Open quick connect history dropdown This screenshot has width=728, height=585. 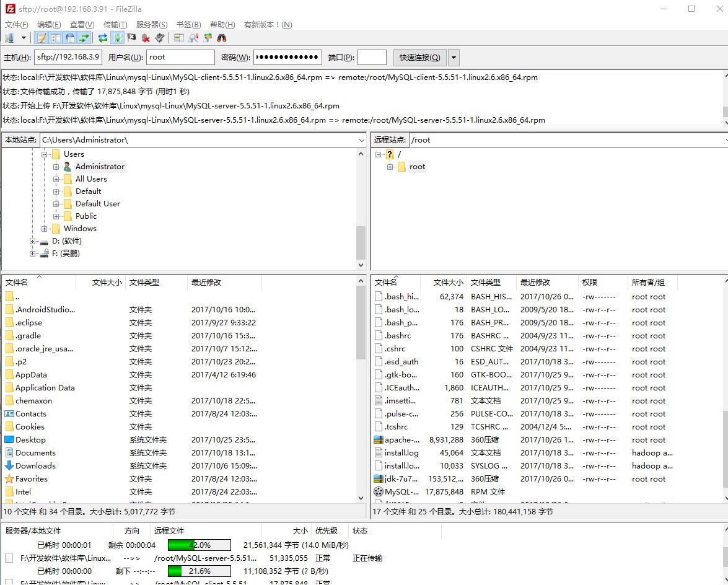[454, 57]
